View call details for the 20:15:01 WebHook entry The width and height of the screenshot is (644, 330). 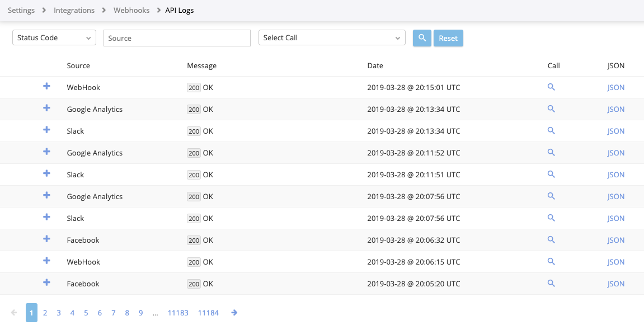pos(551,87)
